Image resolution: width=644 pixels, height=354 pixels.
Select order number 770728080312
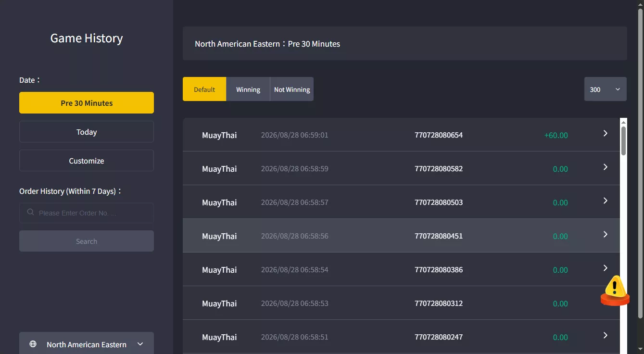(439, 303)
